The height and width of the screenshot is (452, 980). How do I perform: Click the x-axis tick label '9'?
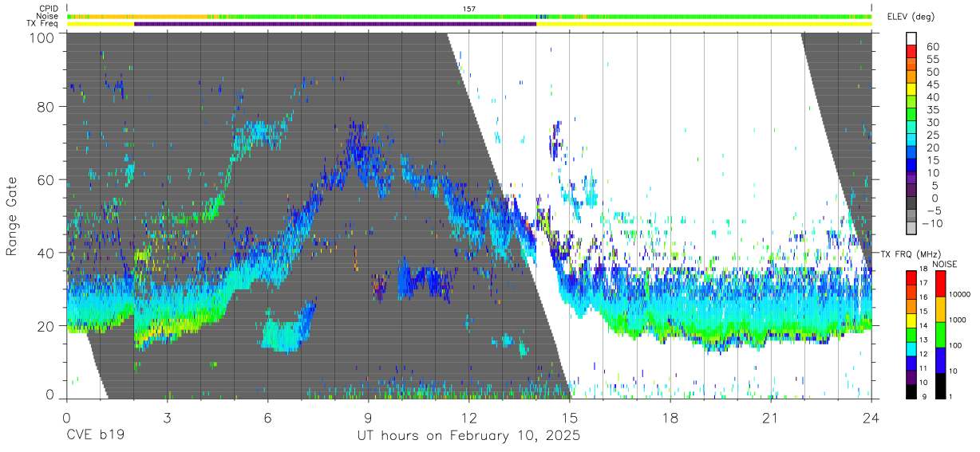click(x=368, y=418)
